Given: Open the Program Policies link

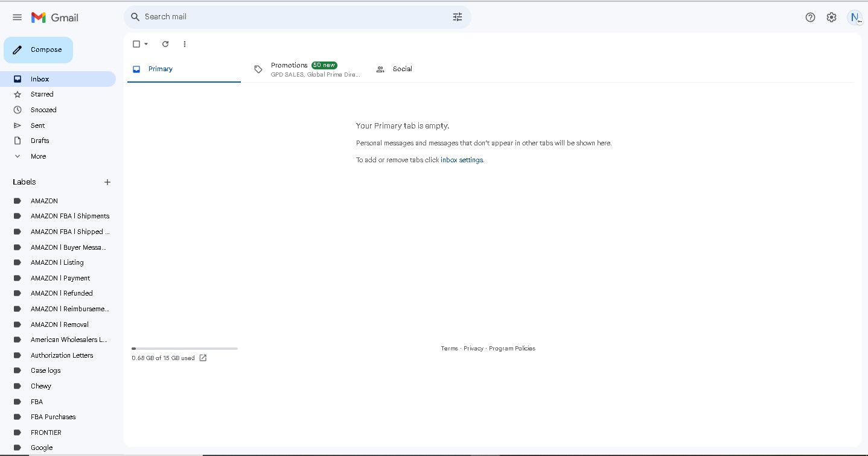Looking at the screenshot, I should click(512, 349).
